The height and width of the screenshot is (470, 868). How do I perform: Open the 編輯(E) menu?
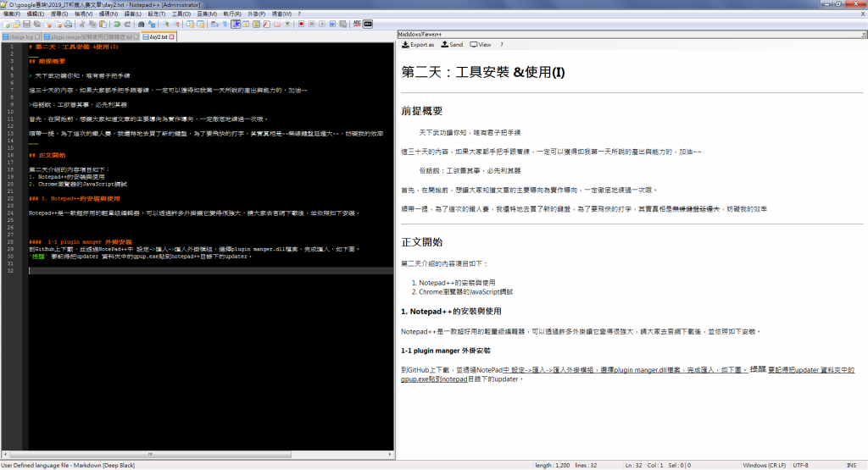[36, 14]
